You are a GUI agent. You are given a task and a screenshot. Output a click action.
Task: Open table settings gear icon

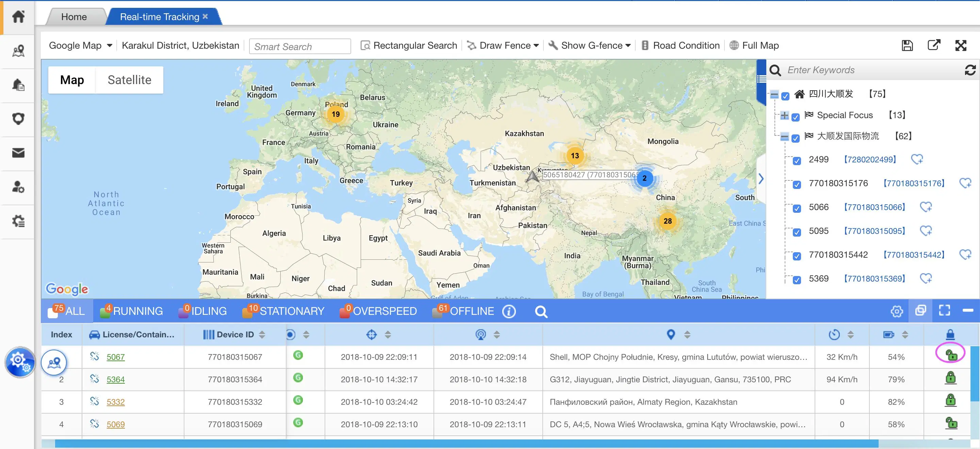coord(897,311)
